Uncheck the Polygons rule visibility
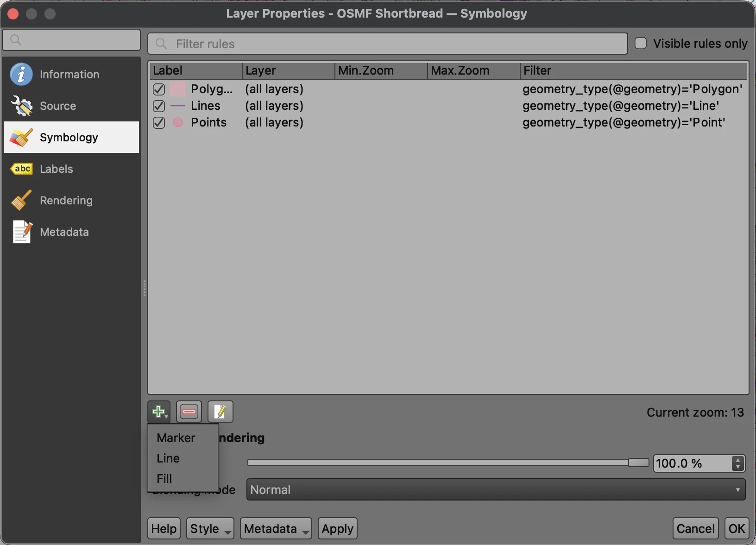 159,89
